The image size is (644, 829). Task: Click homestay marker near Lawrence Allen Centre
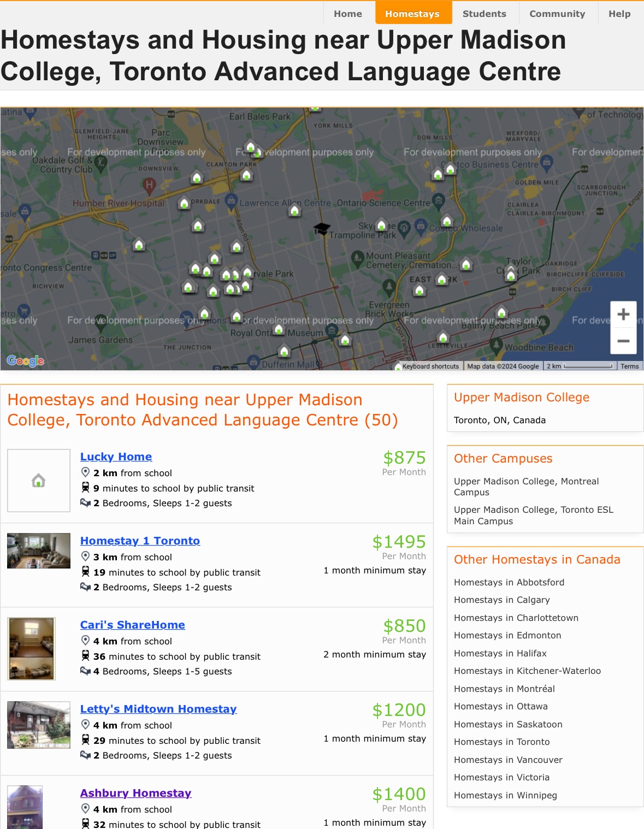294,210
